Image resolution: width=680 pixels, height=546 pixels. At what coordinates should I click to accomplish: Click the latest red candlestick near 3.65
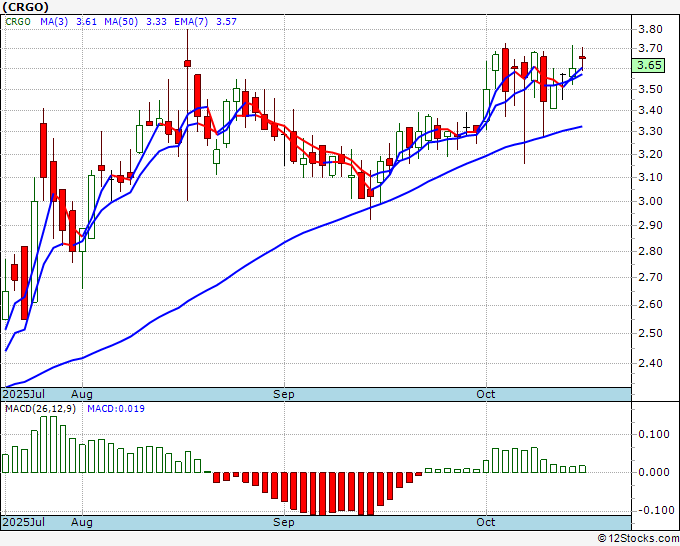coord(582,58)
